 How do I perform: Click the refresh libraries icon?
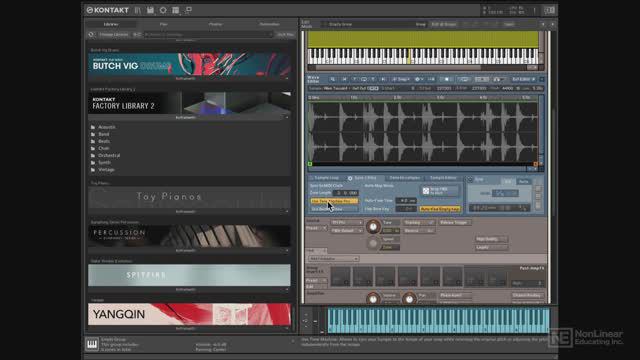91,35
